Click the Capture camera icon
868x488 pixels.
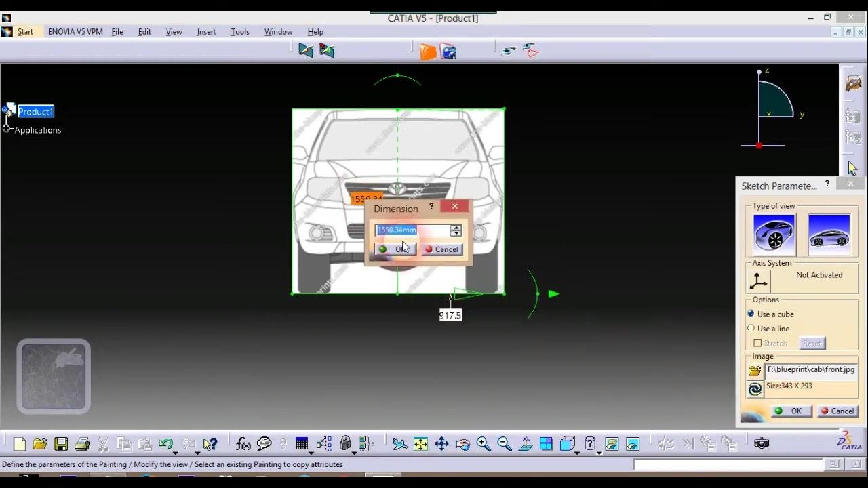(x=762, y=444)
